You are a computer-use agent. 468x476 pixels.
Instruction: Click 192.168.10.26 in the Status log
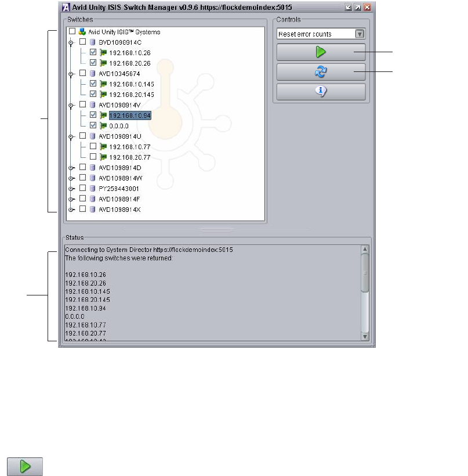tap(85, 275)
